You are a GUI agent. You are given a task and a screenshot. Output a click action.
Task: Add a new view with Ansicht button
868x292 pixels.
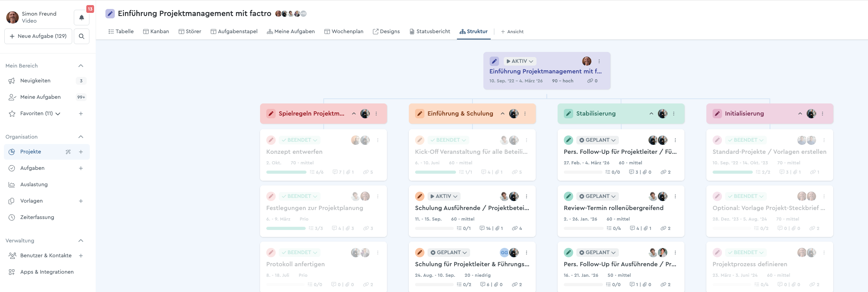tap(512, 32)
